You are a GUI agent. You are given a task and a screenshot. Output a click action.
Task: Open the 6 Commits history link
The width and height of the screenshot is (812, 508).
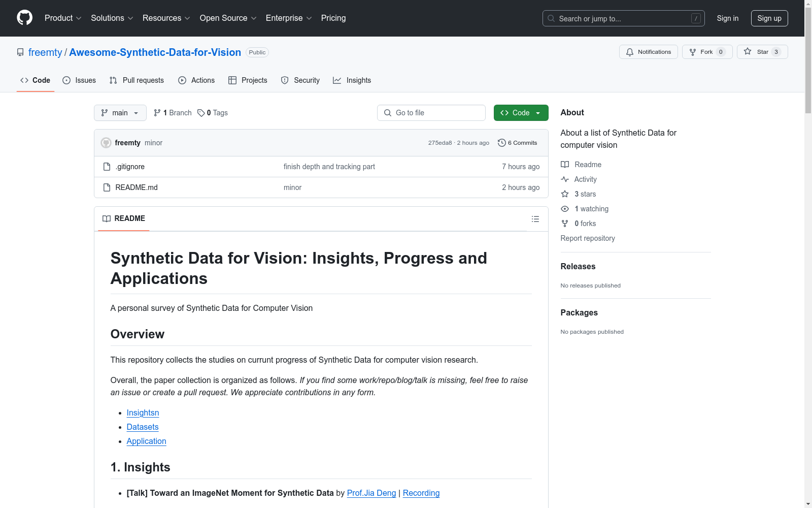click(x=518, y=143)
